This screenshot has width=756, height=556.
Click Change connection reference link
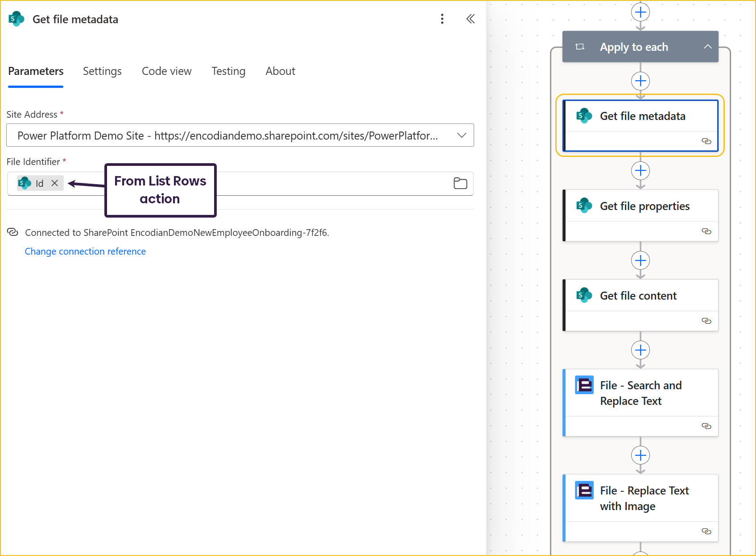point(85,251)
